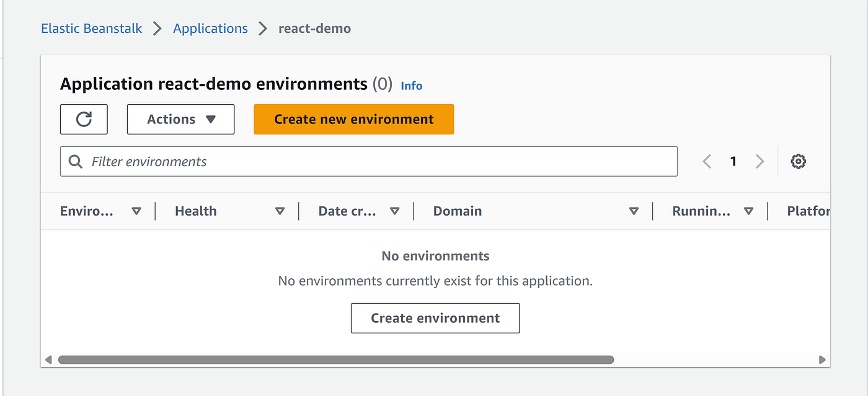Navigate to Elastic Beanstalk breadcrumb
This screenshot has width=868, height=396.
tap(91, 29)
